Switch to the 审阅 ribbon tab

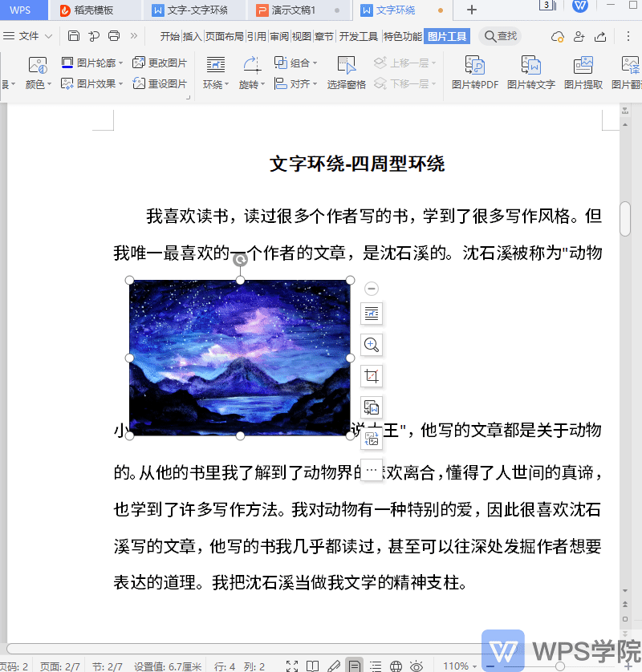coord(279,36)
